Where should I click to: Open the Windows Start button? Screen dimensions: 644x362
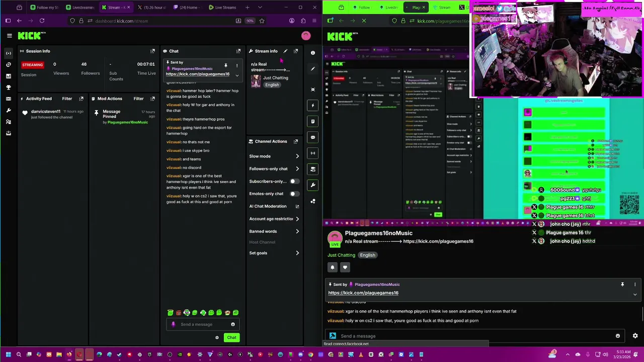[8, 355]
